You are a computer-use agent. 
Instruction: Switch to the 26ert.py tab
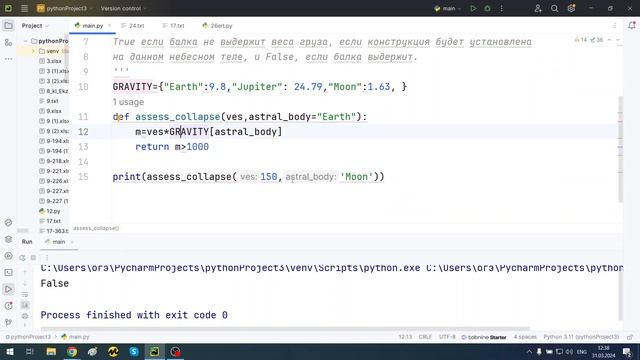(217, 26)
